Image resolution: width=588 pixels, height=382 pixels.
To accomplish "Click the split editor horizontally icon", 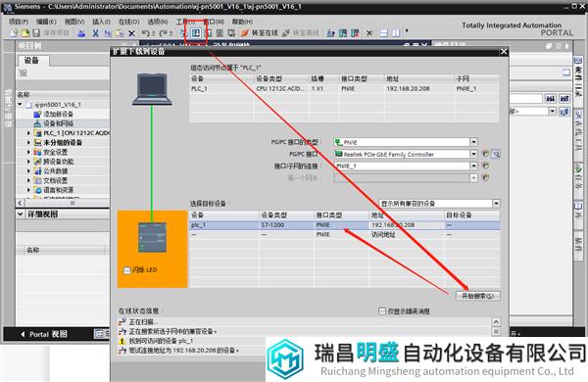I will (384, 33).
